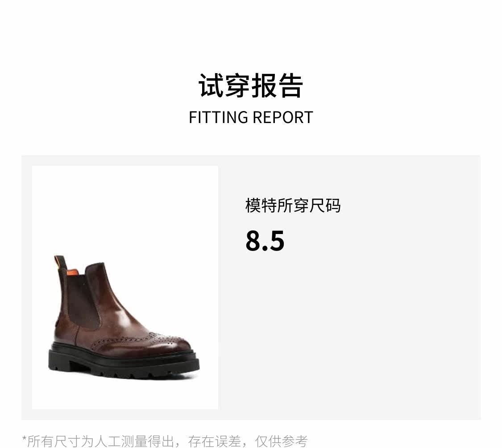
Task: Click the word REPORT in subtitle
Action: 283,117
